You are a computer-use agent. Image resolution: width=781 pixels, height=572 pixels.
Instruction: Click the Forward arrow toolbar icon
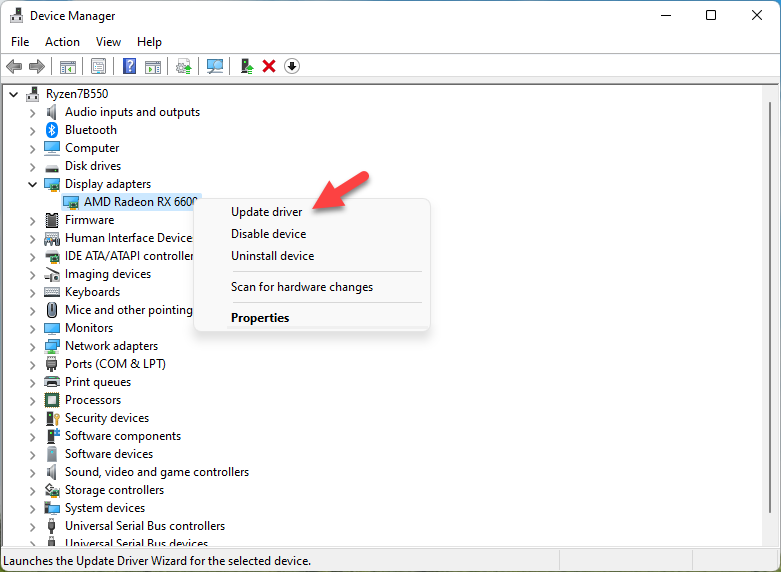pyautogui.click(x=37, y=66)
